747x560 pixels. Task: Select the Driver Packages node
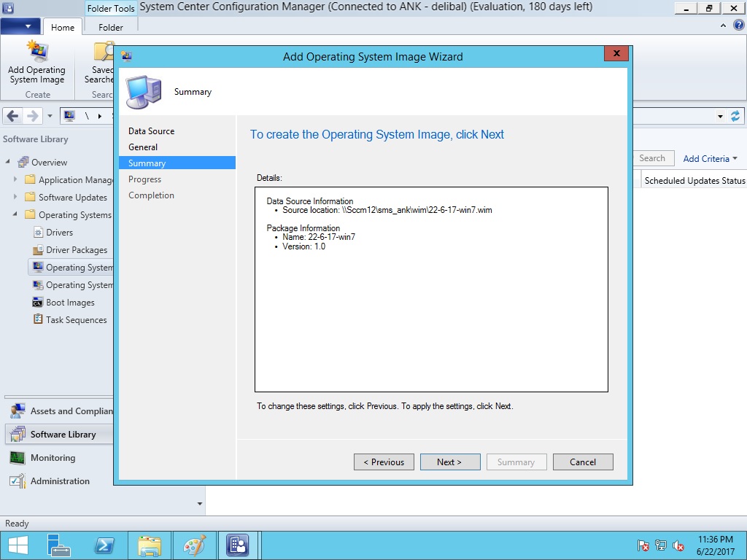pos(76,250)
